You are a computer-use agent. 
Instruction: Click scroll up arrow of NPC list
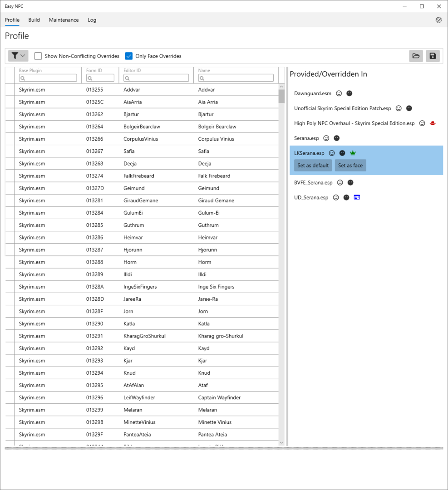pyautogui.click(x=282, y=87)
